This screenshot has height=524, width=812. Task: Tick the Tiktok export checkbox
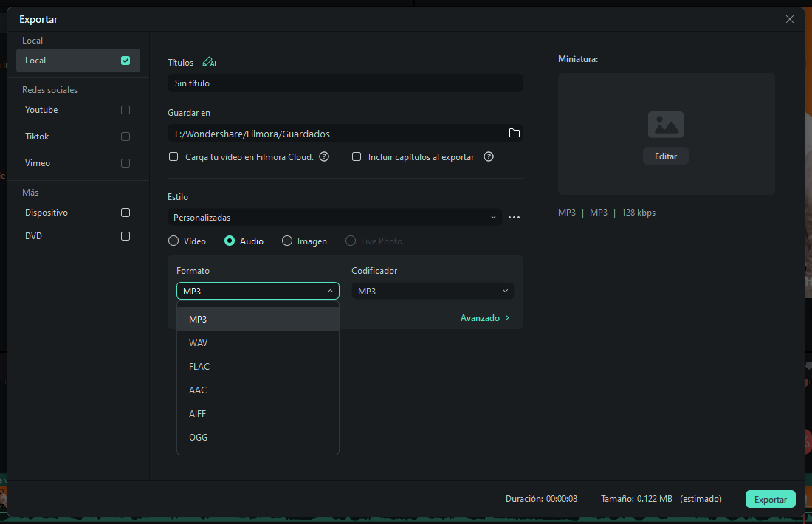(x=125, y=137)
